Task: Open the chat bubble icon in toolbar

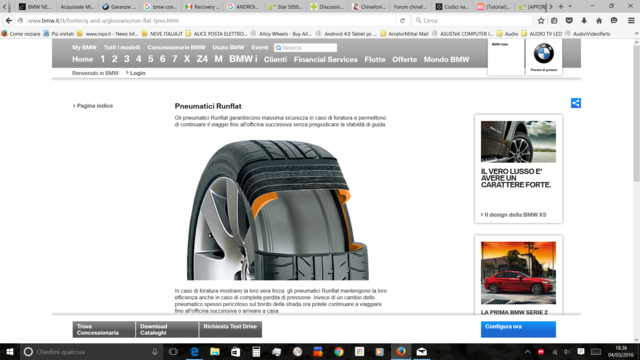Action: [x=614, y=20]
